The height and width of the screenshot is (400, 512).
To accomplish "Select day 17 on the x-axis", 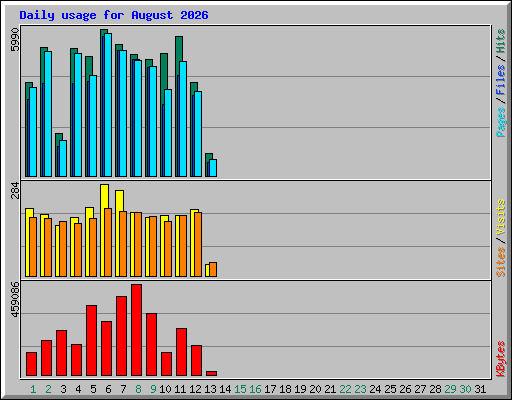I will [x=270, y=389].
